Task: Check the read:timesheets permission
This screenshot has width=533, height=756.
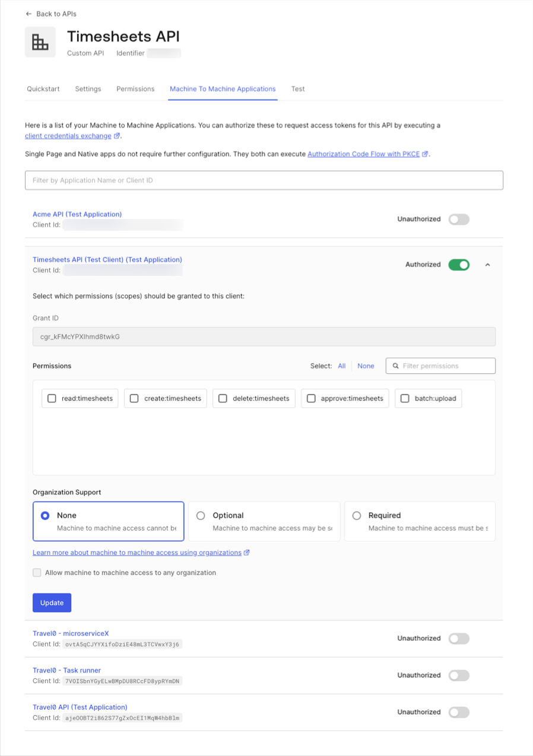Action: tap(52, 398)
